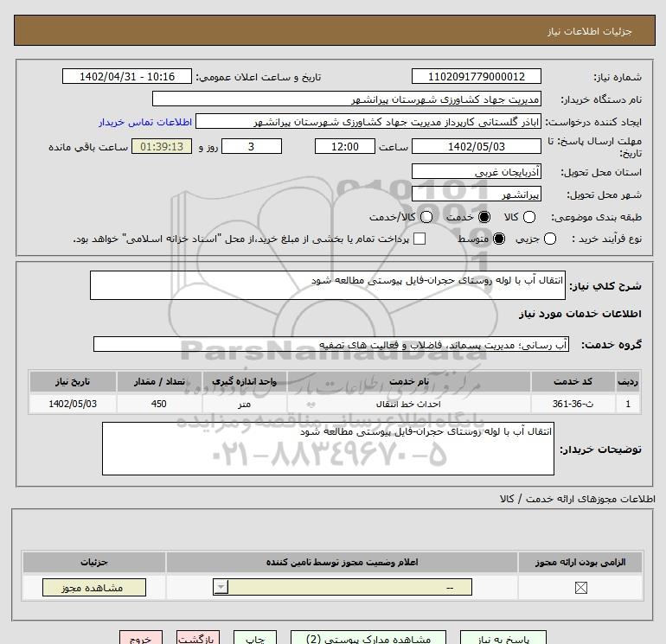This screenshot has width=666, height=644.
Task: Open مشاهده مدارک پیوستی (2) button
Action: [x=368, y=638]
